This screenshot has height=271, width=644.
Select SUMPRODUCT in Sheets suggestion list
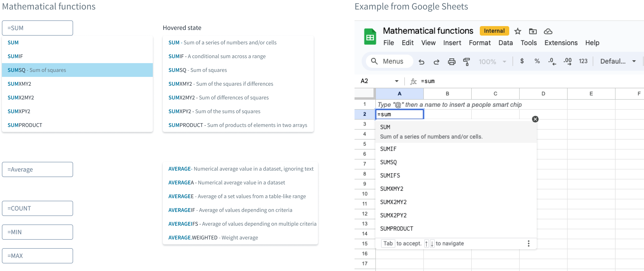pyautogui.click(x=456, y=229)
